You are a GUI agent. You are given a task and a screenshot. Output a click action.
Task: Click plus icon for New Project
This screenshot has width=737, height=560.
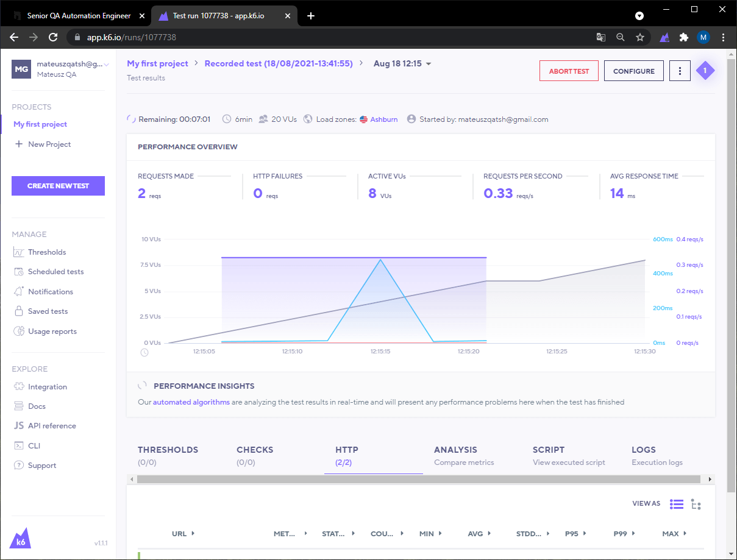[19, 144]
